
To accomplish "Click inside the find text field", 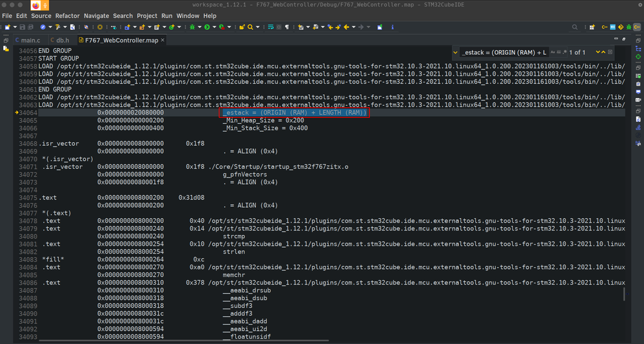I will (504, 52).
